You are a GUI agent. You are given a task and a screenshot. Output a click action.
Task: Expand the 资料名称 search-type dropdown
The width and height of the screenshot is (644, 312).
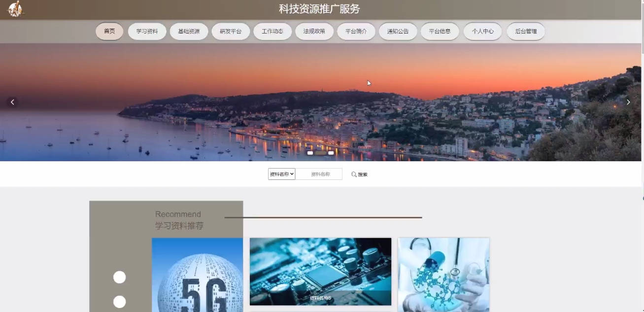(281, 174)
